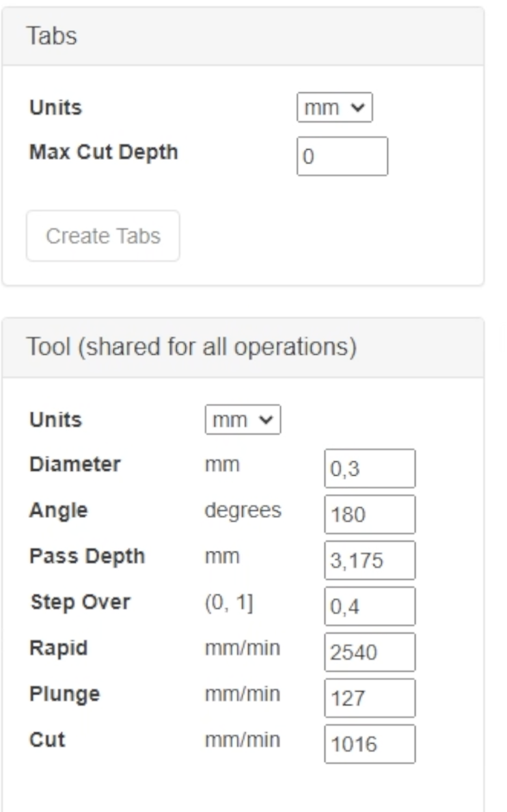Click the Max Cut Depth input field
The height and width of the screenshot is (812, 507).
(342, 157)
